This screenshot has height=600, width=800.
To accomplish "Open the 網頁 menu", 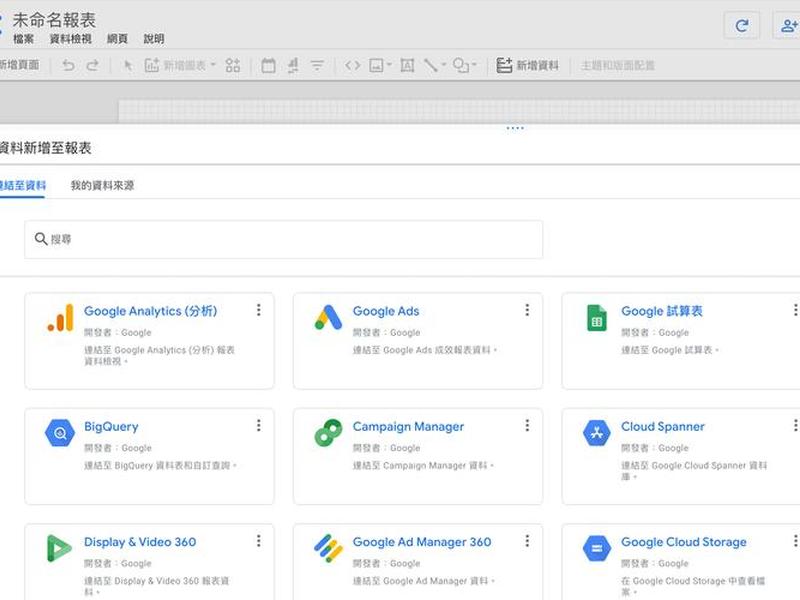I will tap(117, 39).
